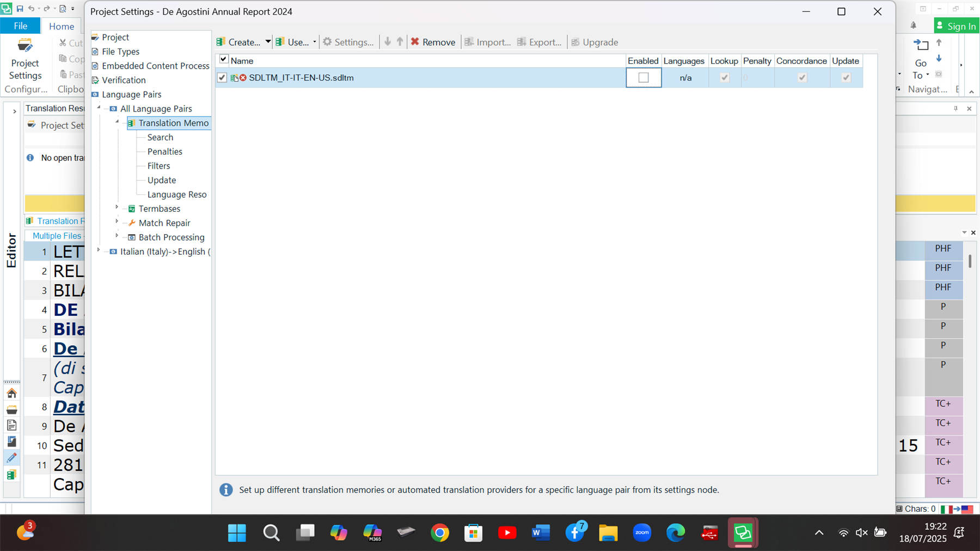Select the Search settings item
This screenshot has height=551, width=980.
[160, 137]
